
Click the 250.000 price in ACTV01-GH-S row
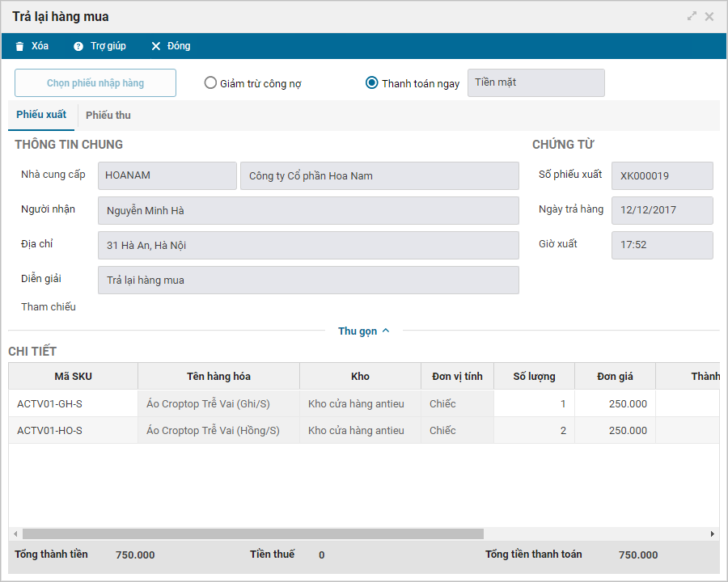coord(616,404)
